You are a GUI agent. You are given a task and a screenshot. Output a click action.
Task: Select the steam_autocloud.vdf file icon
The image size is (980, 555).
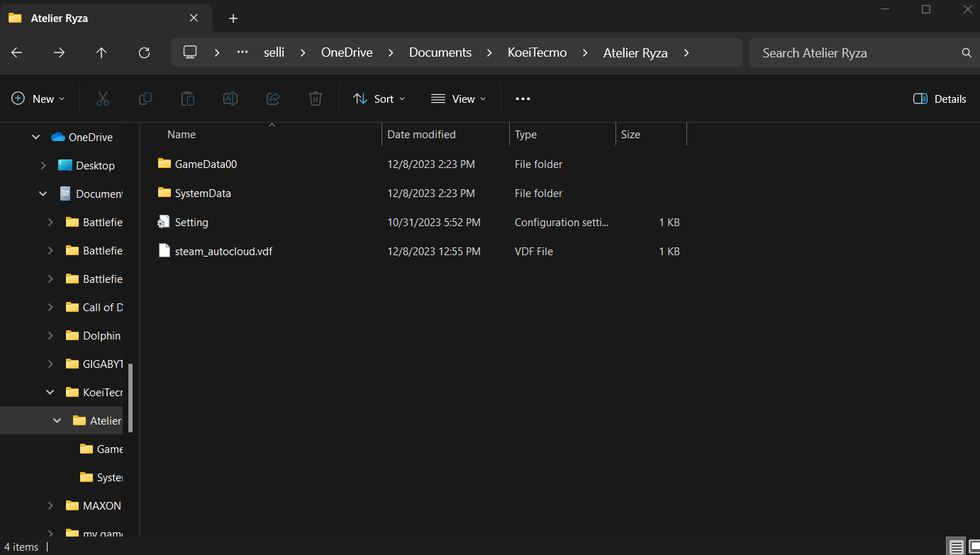(x=165, y=251)
